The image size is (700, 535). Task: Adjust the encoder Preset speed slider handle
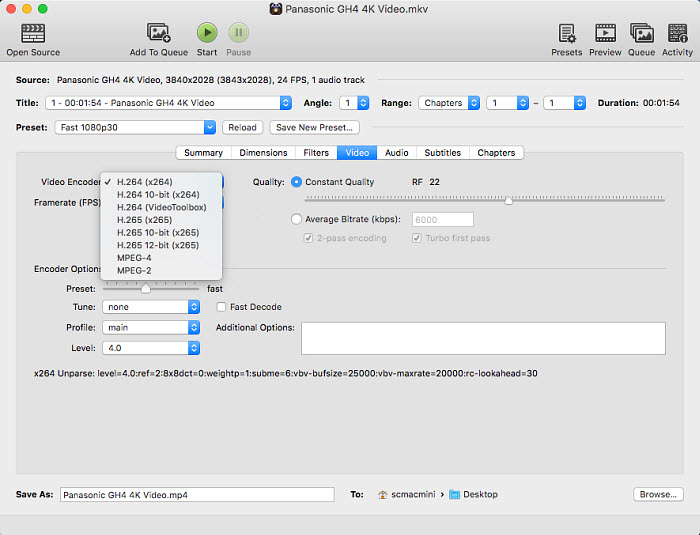coord(146,288)
